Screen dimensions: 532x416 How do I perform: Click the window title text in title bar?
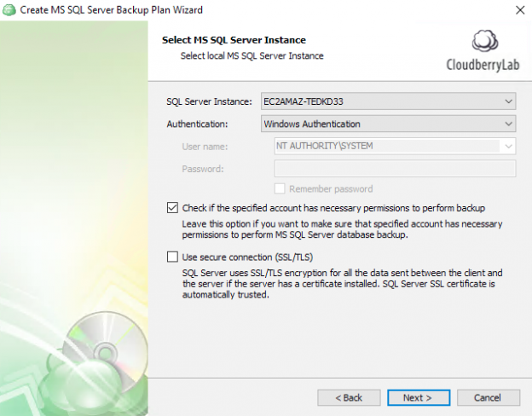[112, 9]
